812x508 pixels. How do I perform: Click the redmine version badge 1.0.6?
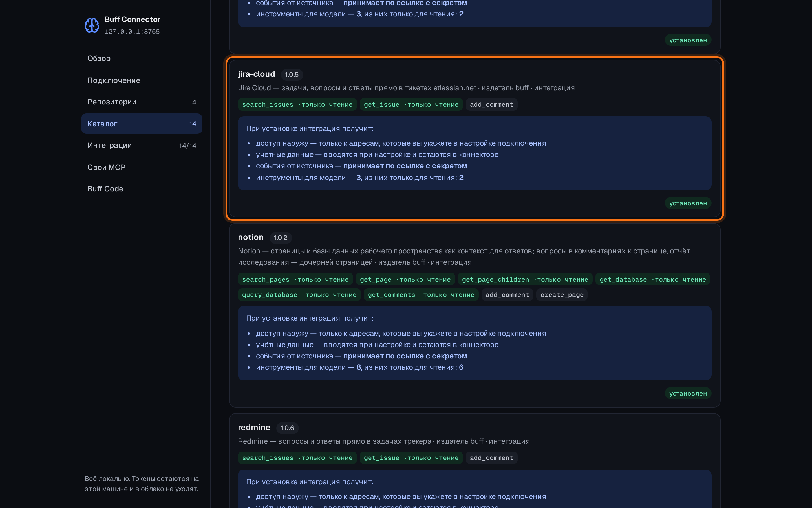(x=287, y=428)
